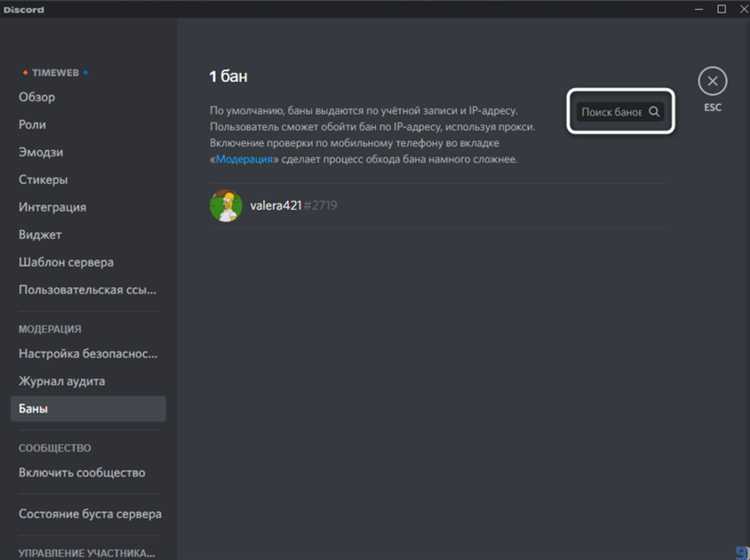750x560 pixels.
Task: Focus the Поиск банов search field
Action: (x=620, y=112)
